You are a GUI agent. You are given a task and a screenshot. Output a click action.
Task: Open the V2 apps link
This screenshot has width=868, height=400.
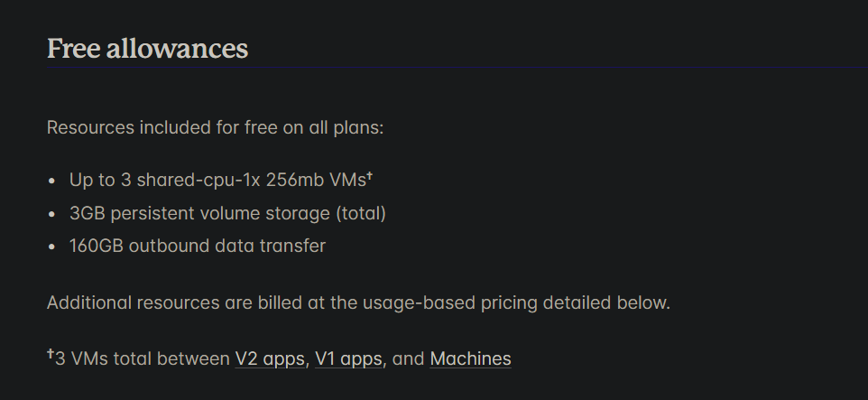[270, 359]
